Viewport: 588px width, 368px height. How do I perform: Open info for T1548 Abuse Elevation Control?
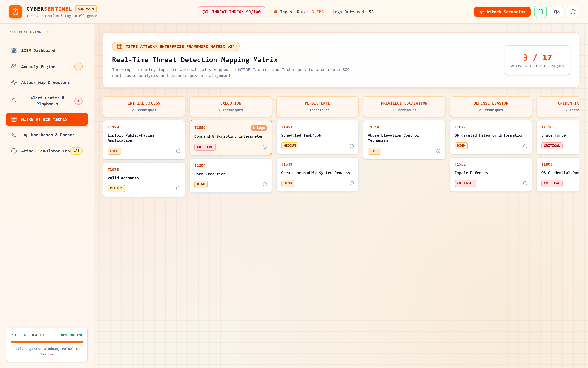point(438,151)
